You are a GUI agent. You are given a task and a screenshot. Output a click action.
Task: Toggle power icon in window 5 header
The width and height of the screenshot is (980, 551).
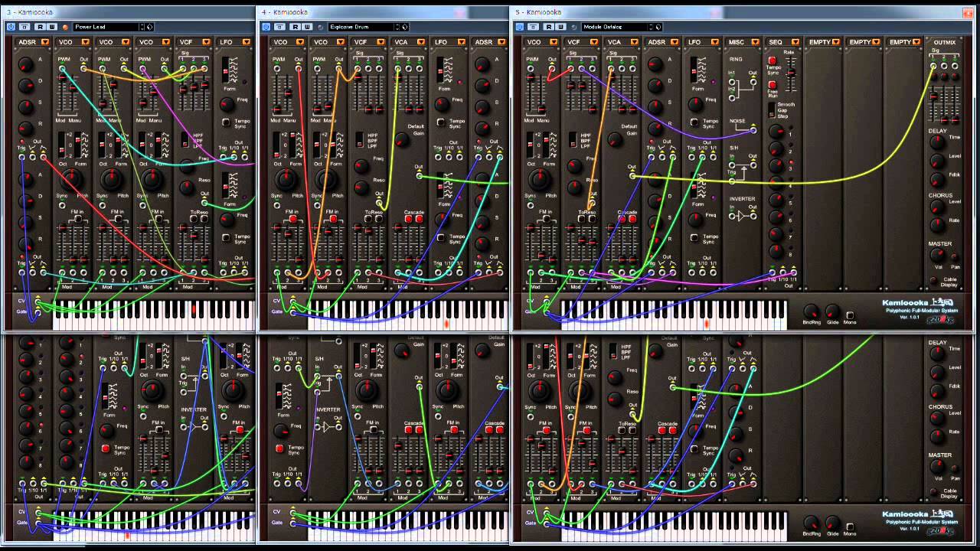[x=519, y=27]
